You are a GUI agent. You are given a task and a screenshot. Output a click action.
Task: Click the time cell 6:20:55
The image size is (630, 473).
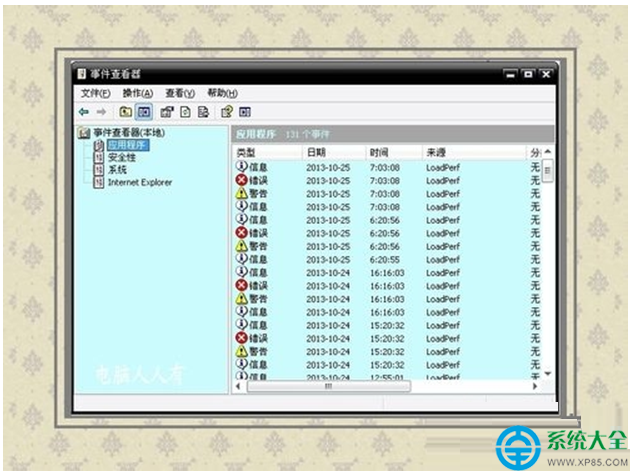[385, 260]
